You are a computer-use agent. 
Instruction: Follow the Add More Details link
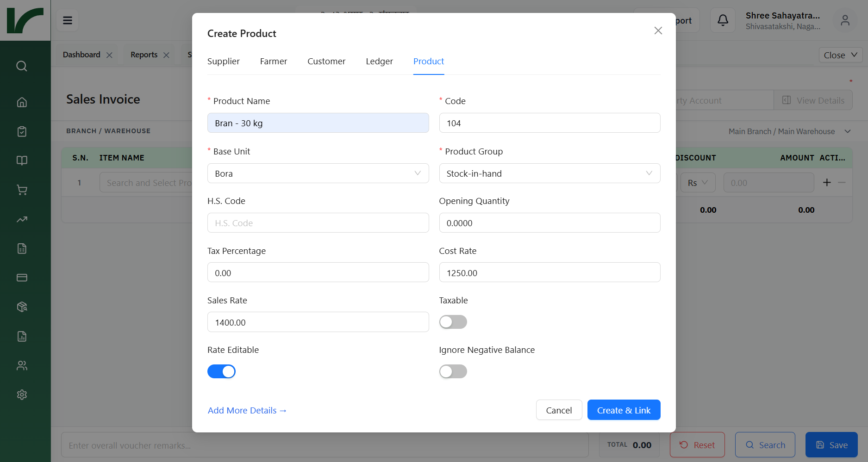point(247,411)
